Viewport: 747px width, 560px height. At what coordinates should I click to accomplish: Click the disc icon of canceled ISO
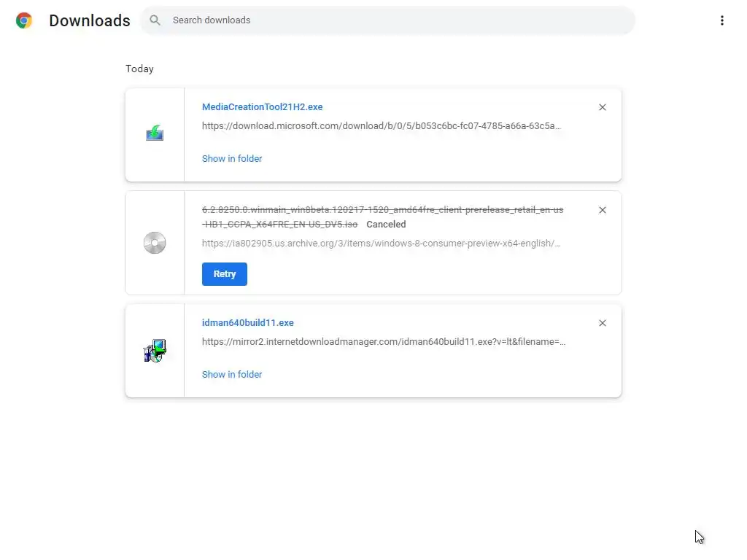pos(155,243)
